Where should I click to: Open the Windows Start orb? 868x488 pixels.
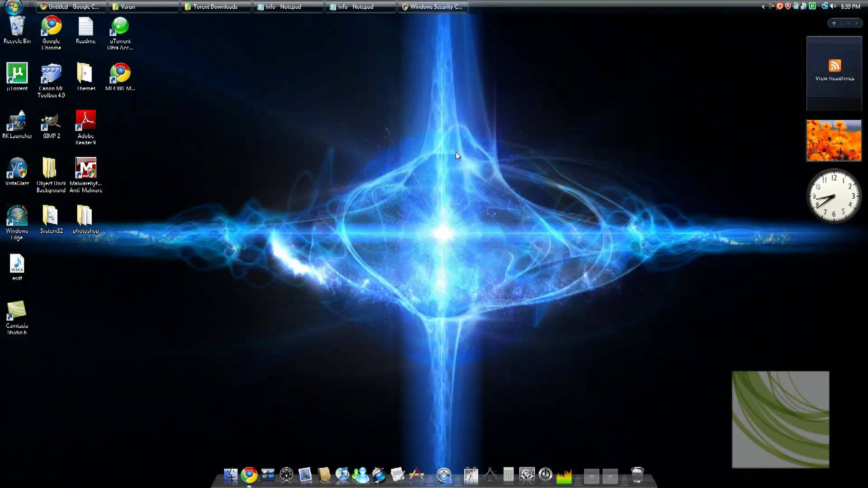pos(14,6)
